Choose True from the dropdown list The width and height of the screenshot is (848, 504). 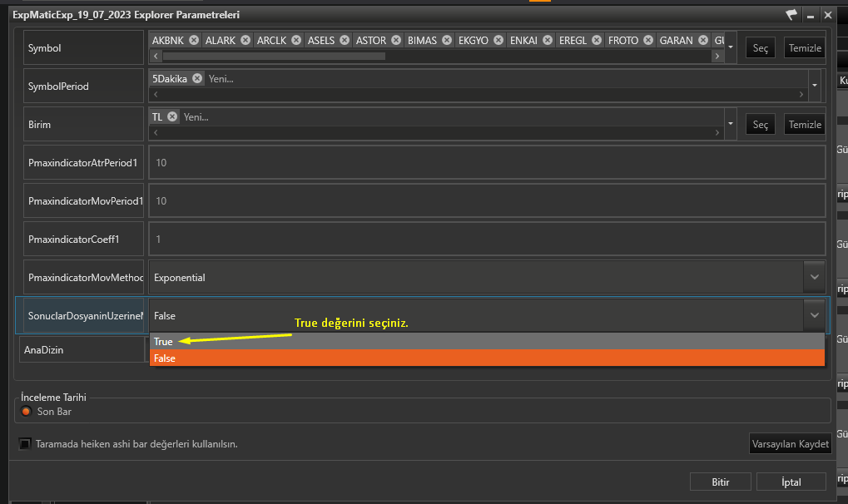tap(164, 342)
